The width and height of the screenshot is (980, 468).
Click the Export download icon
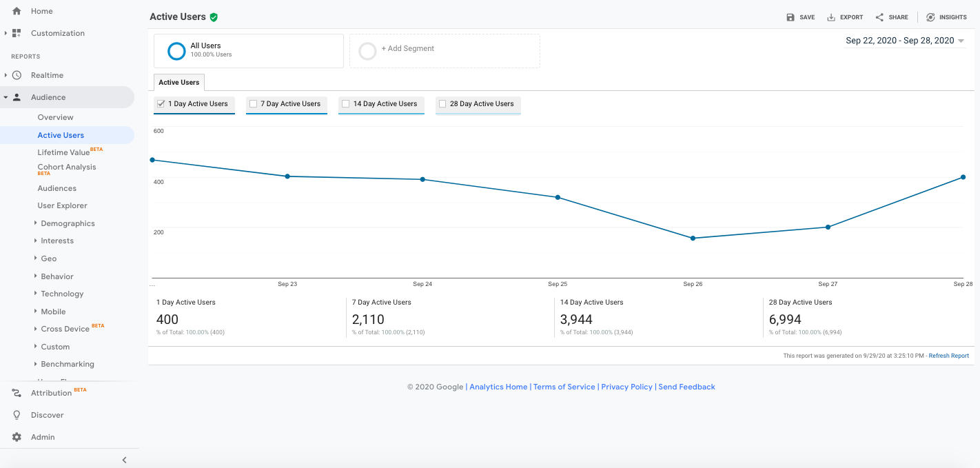pyautogui.click(x=831, y=17)
